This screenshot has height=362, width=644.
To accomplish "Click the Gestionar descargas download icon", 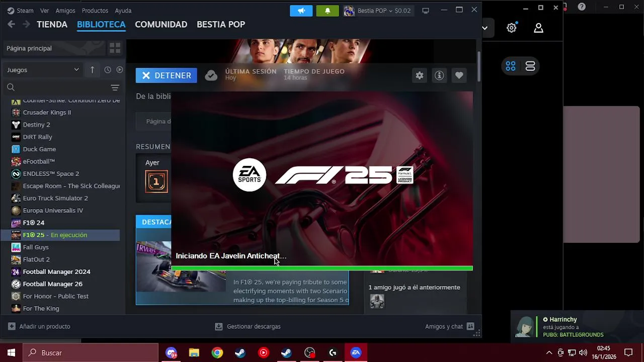I will pos(218,326).
